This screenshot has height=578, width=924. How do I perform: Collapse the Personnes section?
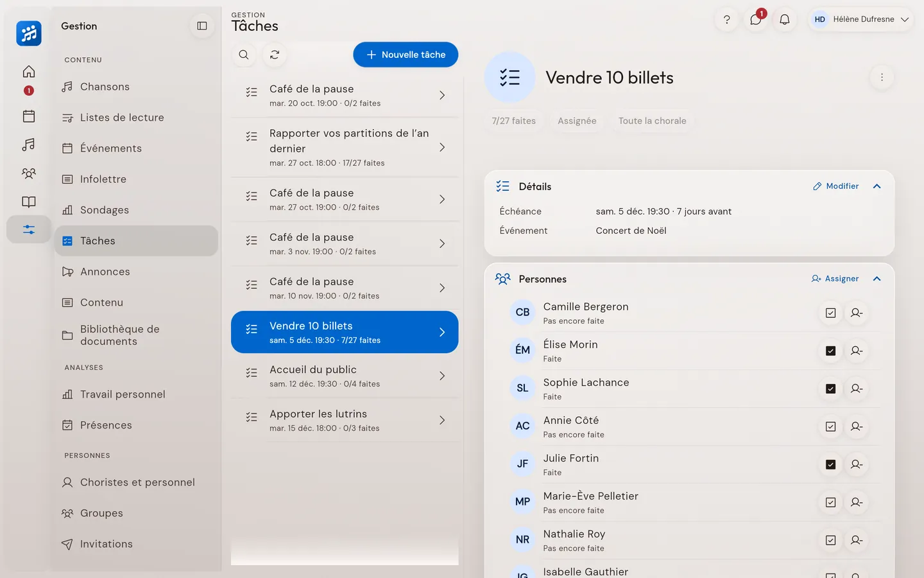[877, 279]
